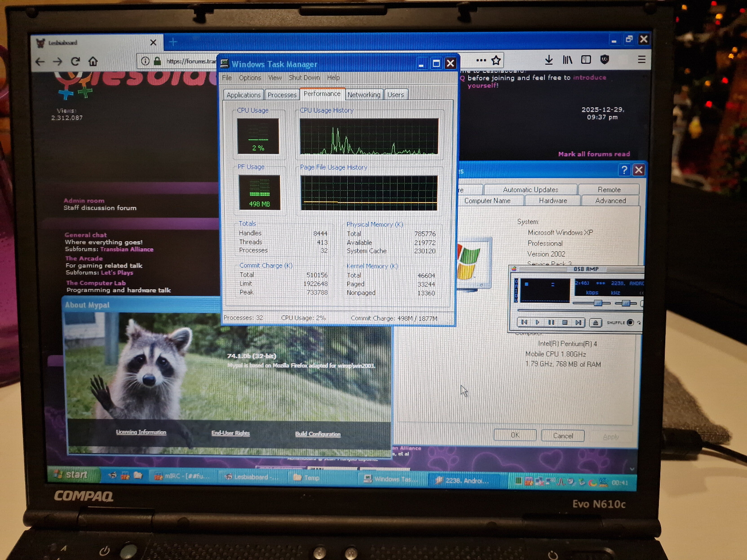Viewport: 747px width, 560px height.
Task: Adjust the player volume slider
Action: (x=597, y=303)
